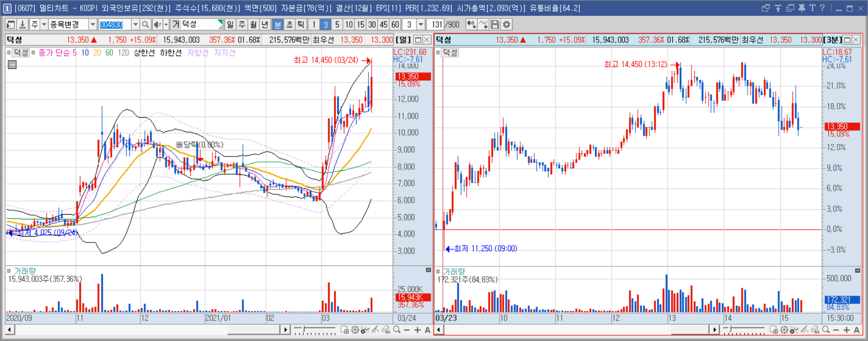Screen dimensions: 868x341
Task: Click the detach window icon in title bar
Action: pos(766,8)
